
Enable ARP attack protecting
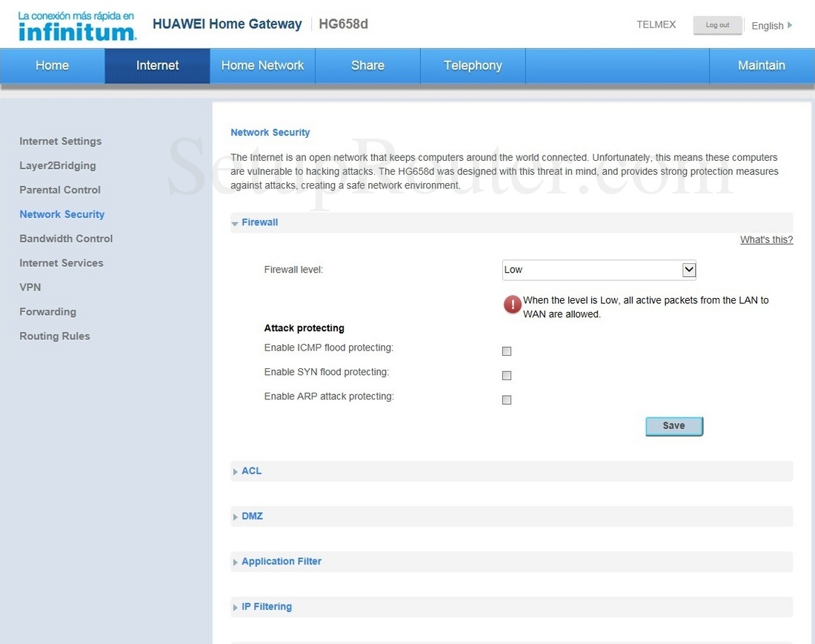(x=506, y=399)
